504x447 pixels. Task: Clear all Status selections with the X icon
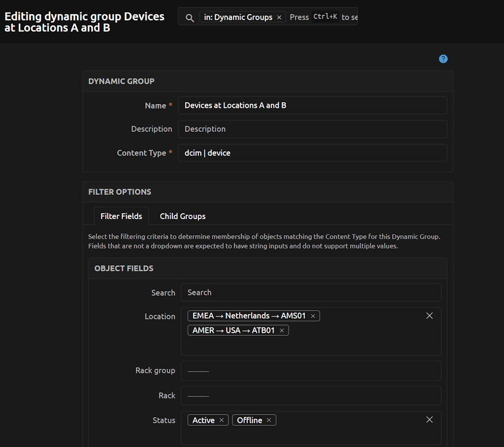(429, 419)
